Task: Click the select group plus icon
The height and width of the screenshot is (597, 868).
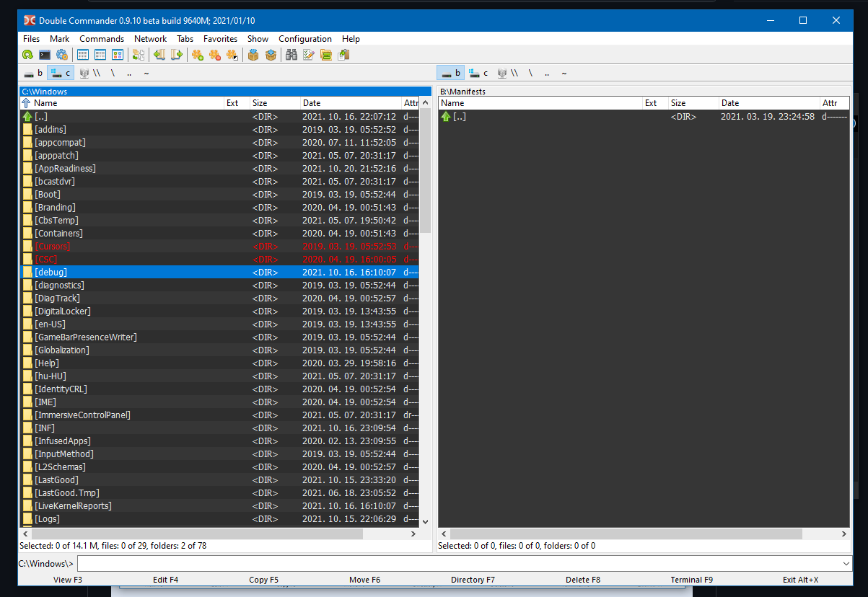Action: [198, 55]
